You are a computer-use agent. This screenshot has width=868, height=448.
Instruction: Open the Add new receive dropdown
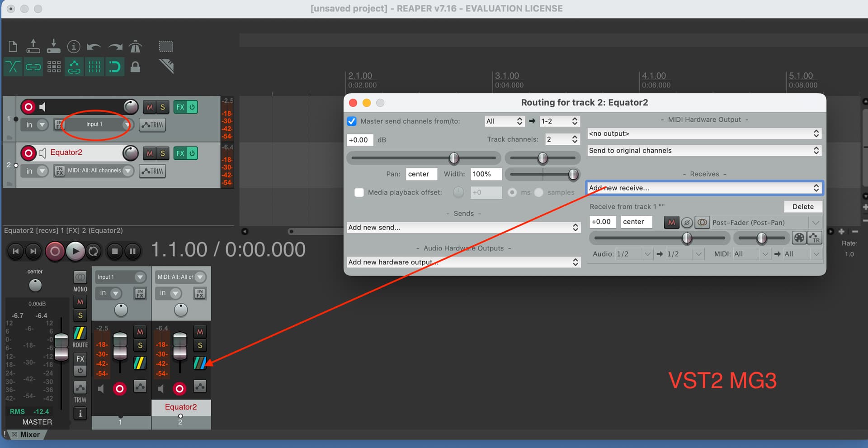(x=704, y=188)
